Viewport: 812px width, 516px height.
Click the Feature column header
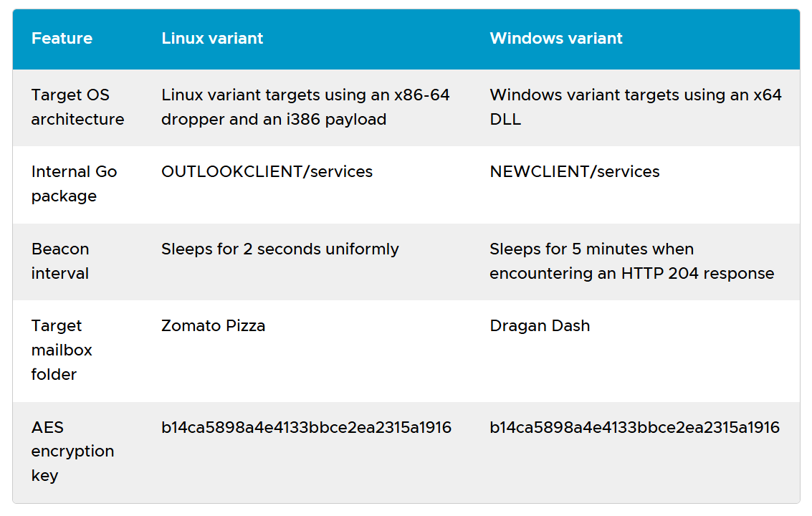tap(62, 39)
